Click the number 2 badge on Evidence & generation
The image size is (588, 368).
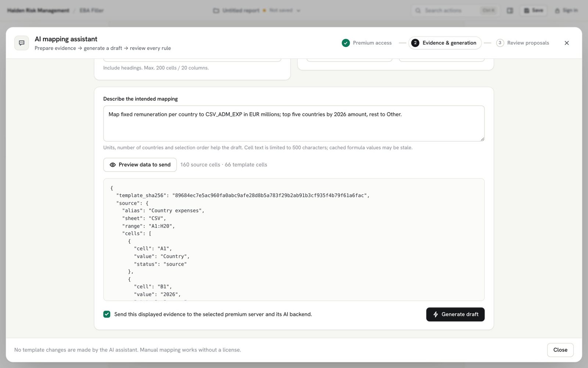(x=415, y=43)
